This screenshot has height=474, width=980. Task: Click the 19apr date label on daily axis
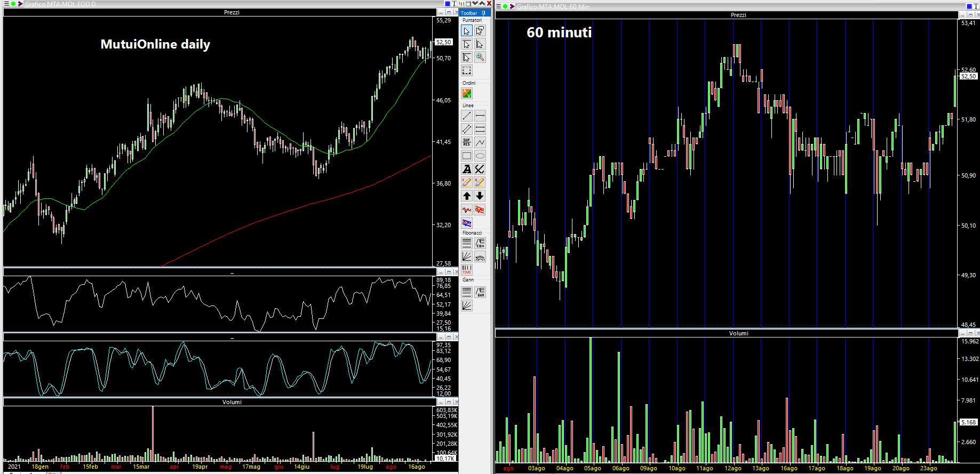[x=200, y=467]
